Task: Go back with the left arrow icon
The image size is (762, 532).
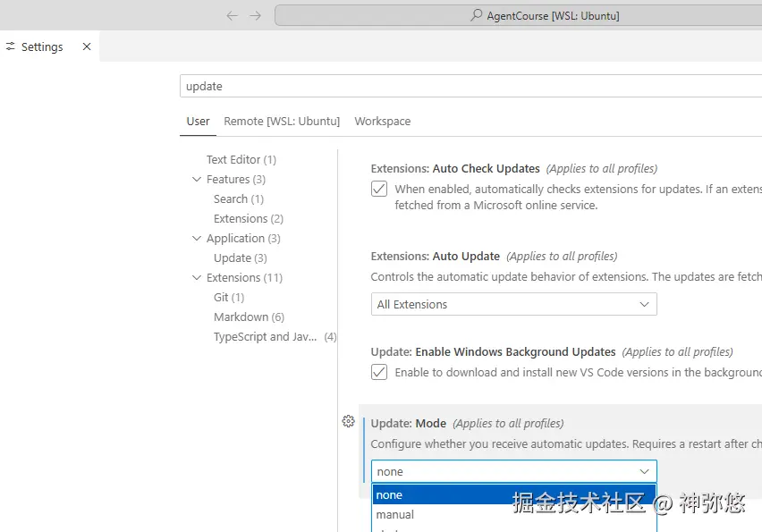Action: tap(233, 15)
